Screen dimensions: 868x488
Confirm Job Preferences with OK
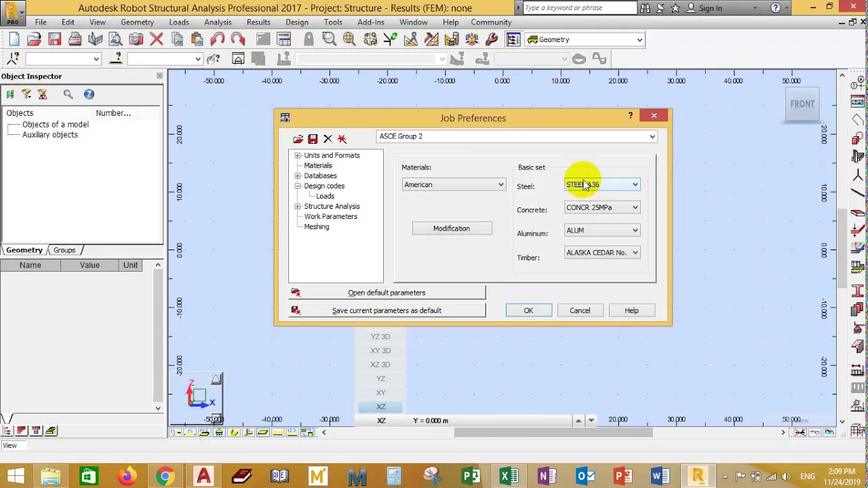pos(528,310)
